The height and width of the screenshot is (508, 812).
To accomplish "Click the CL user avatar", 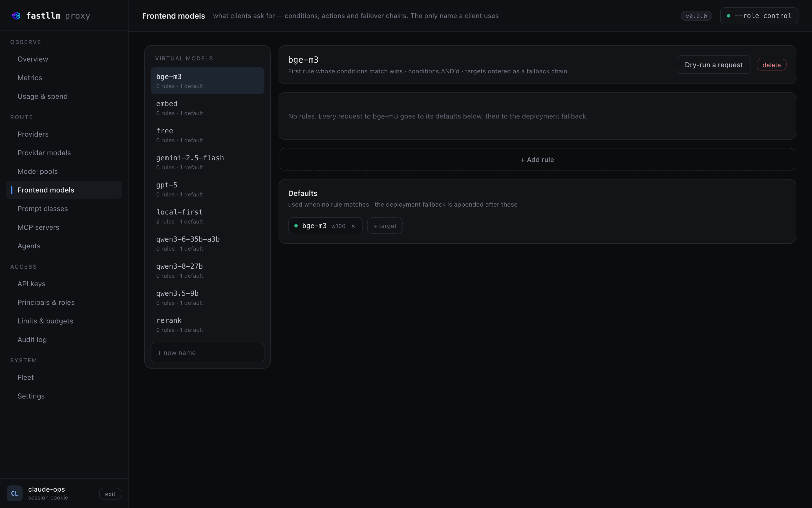I will [x=15, y=493].
